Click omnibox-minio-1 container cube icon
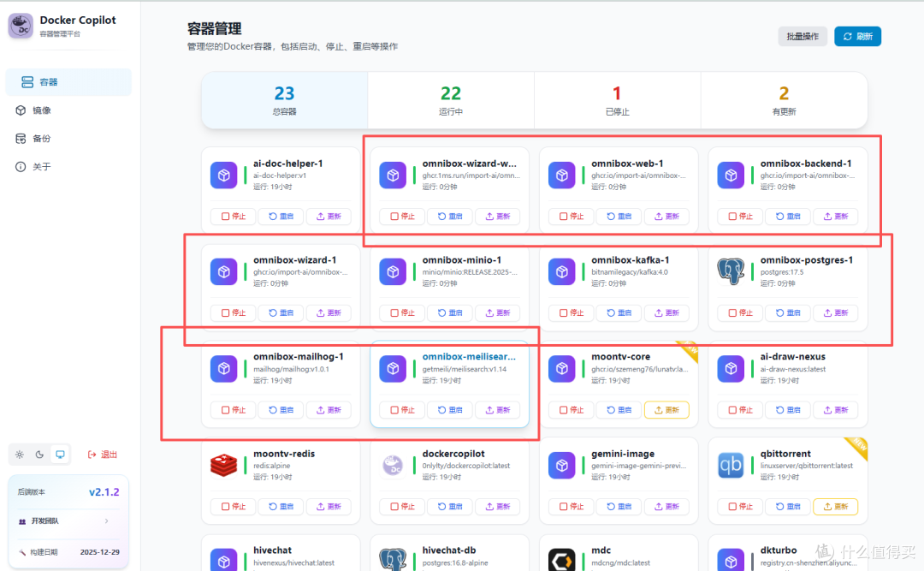This screenshot has width=924, height=571. tap(393, 272)
